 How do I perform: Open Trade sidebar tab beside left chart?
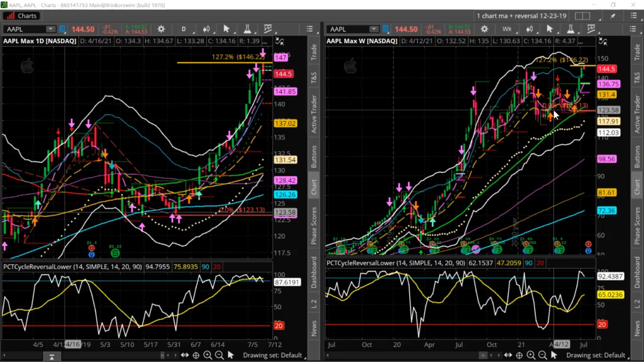(x=314, y=52)
